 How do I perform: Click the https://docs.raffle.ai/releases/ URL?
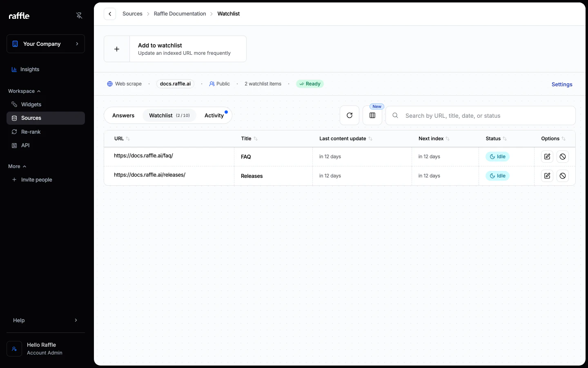click(149, 175)
